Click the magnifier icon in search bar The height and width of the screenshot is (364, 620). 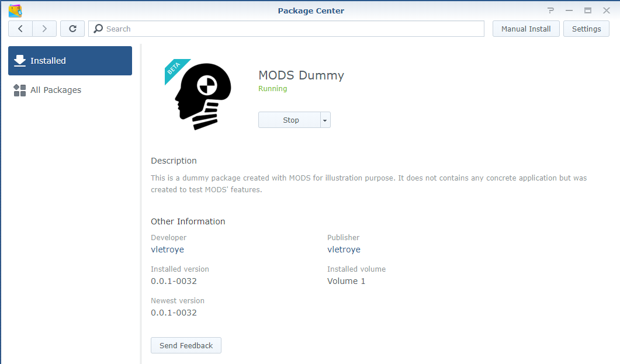click(99, 29)
